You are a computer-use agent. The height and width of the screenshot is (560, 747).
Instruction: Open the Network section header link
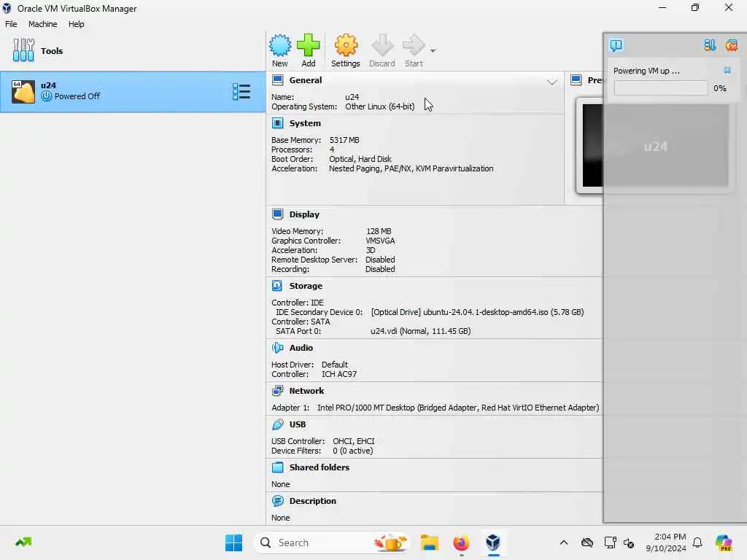pos(307,391)
